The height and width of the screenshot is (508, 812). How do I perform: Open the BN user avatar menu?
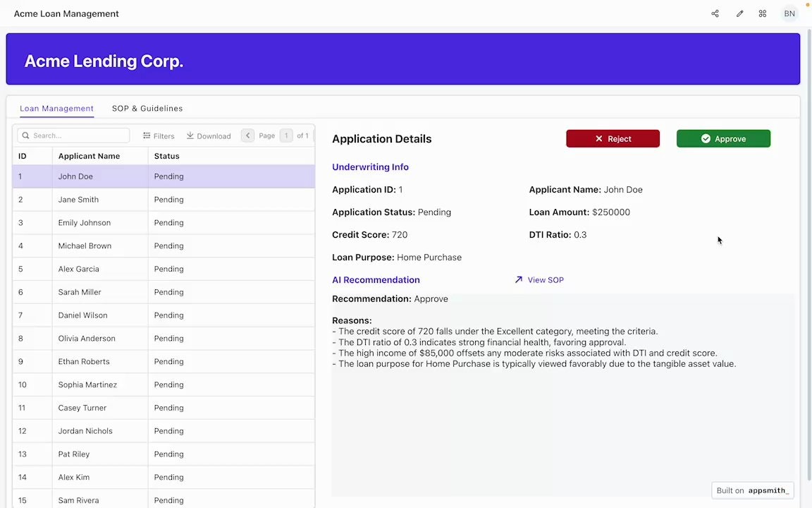pyautogui.click(x=789, y=13)
